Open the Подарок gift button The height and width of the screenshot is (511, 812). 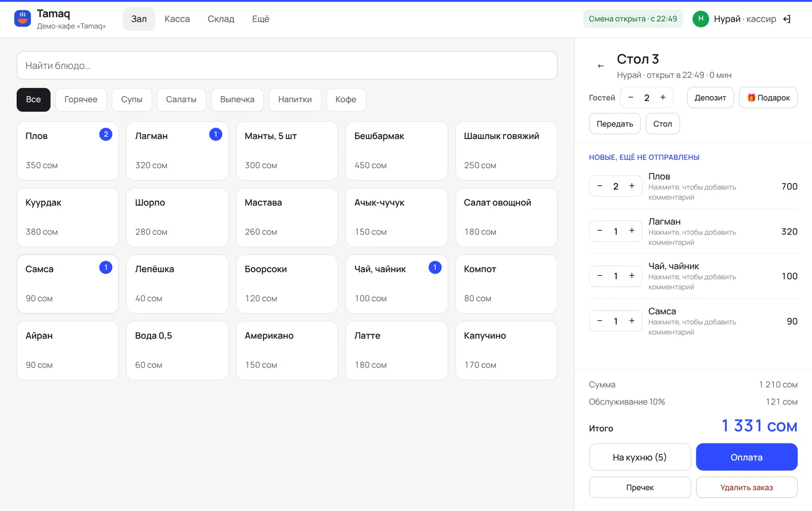768,97
